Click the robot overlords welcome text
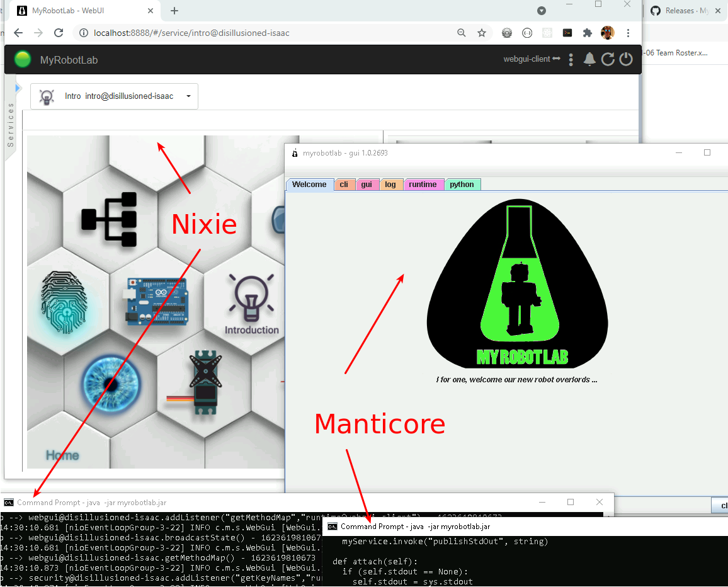728x587 pixels. click(x=517, y=379)
